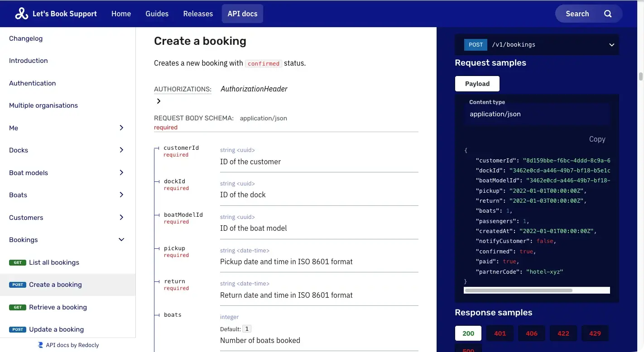Viewport: 644px width, 352px height.
Task: Click the AuthorizationHeader authorization link
Action: [254, 89]
